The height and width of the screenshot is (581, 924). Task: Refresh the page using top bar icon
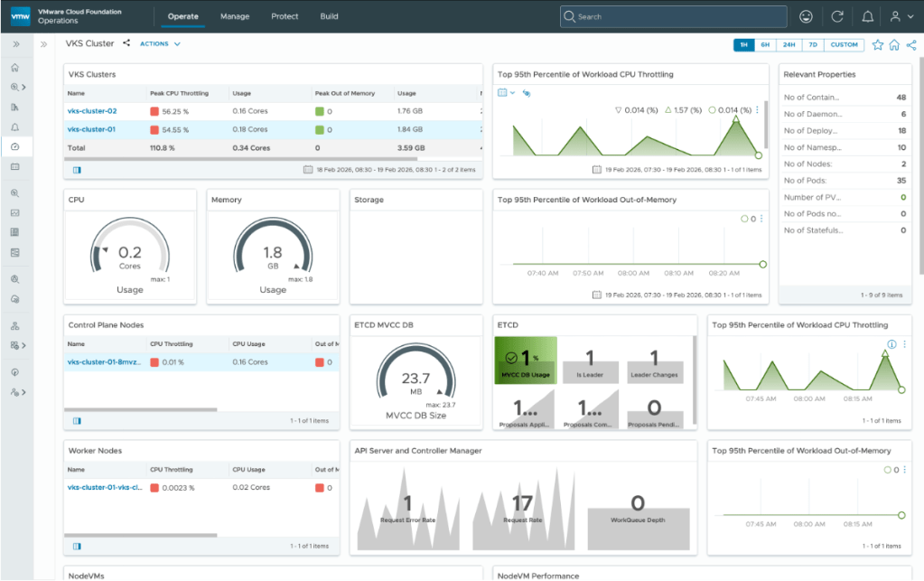(x=836, y=16)
